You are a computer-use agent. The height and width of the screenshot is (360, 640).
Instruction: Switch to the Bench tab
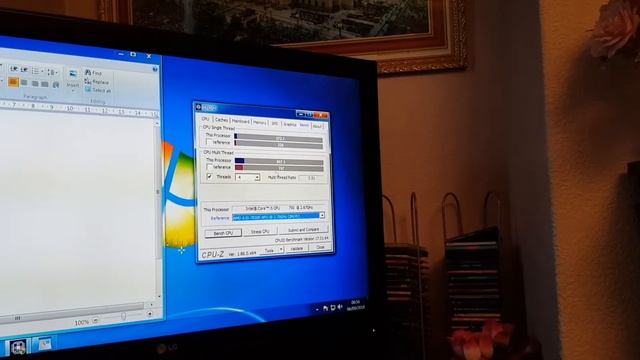pyautogui.click(x=304, y=125)
